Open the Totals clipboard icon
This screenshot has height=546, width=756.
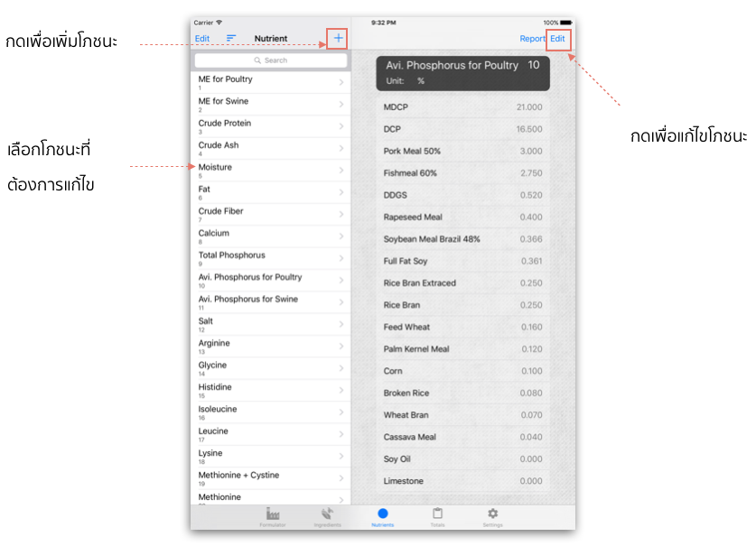437,514
